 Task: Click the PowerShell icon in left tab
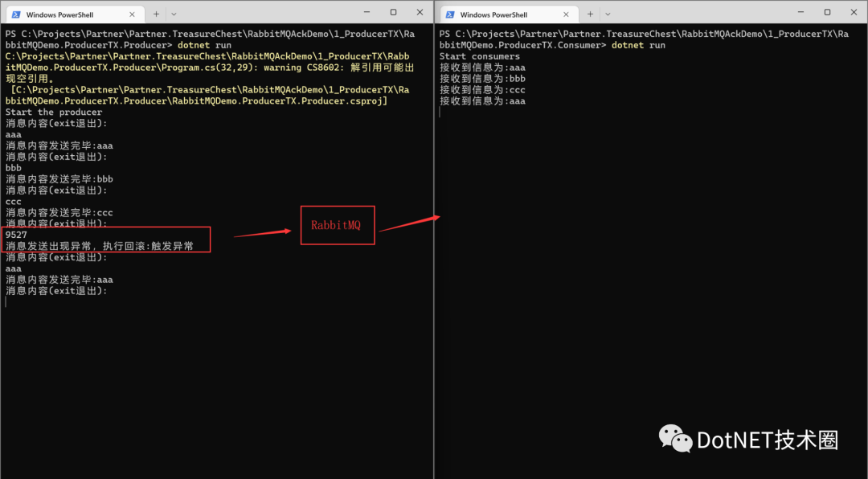pyautogui.click(x=16, y=14)
